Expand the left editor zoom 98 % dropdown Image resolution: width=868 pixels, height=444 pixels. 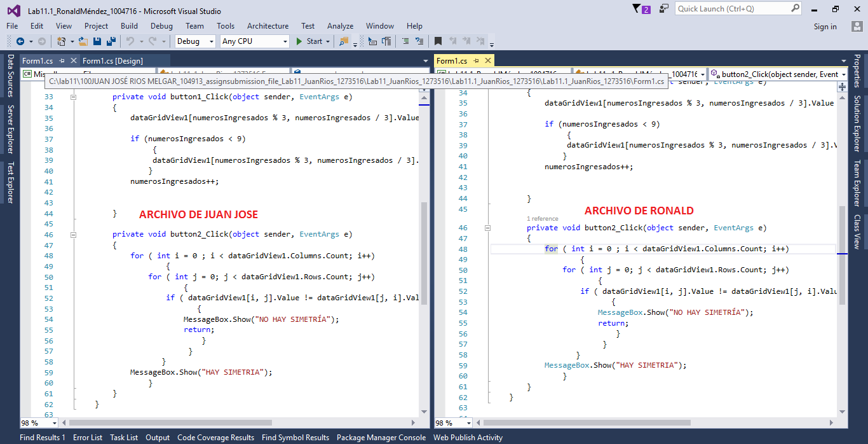point(53,423)
